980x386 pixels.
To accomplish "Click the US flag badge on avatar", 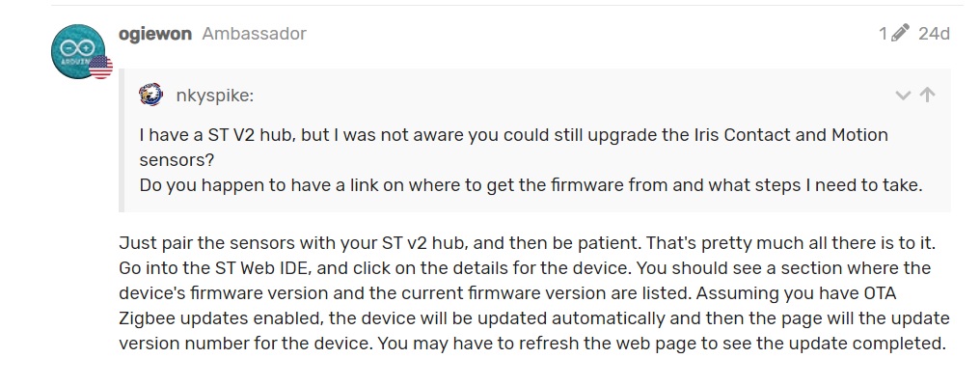I will click(x=100, y=68).
